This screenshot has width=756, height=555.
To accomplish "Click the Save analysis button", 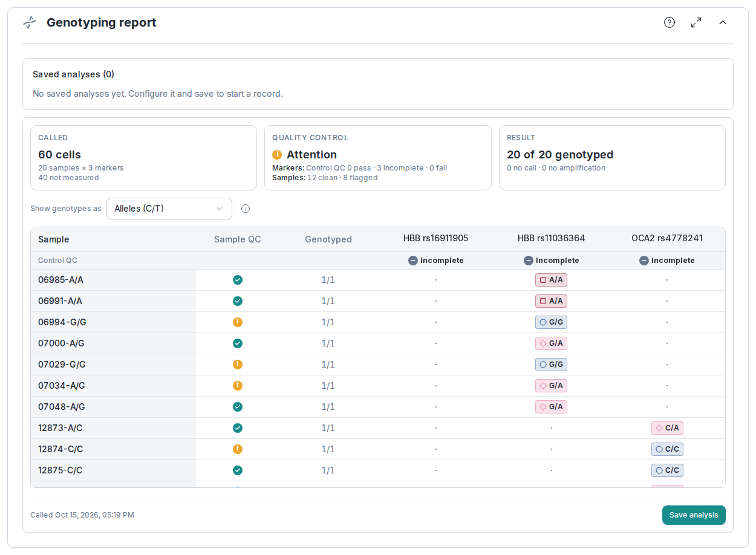I will pyautogui.click(x=694, y=515).
